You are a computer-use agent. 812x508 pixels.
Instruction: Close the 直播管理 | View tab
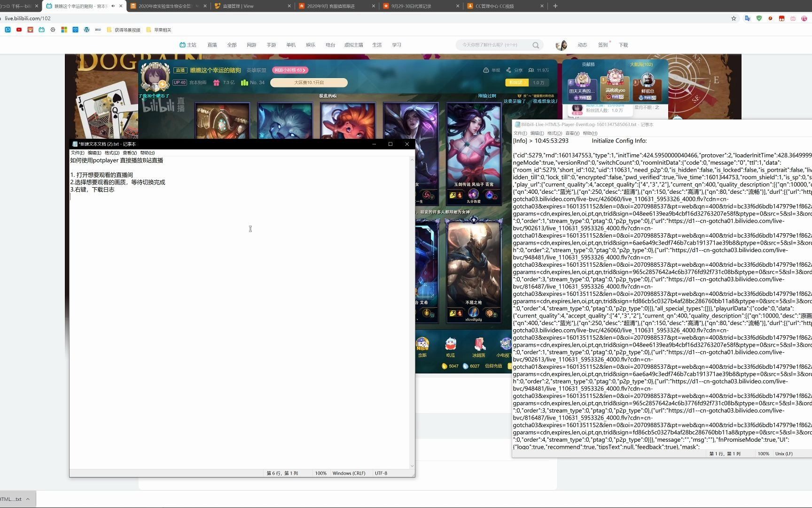click(289, 6)
